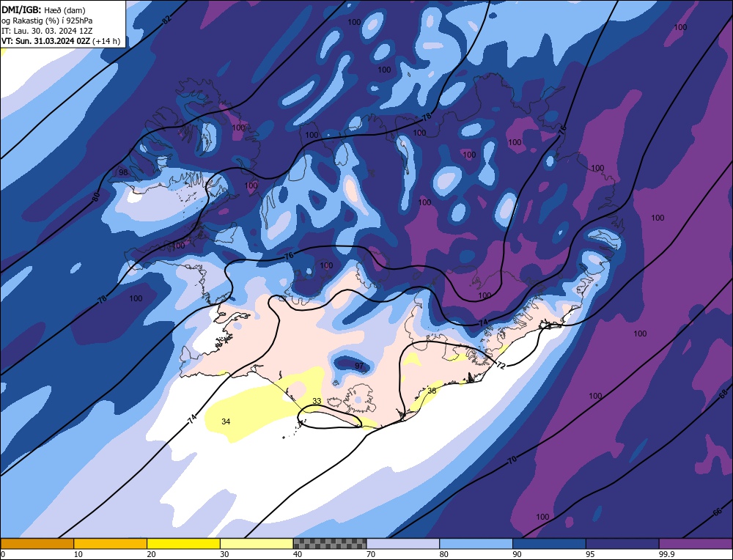
Task: Pick the bright yellow 20–30 legend swatch
Action: pos(183,543)
